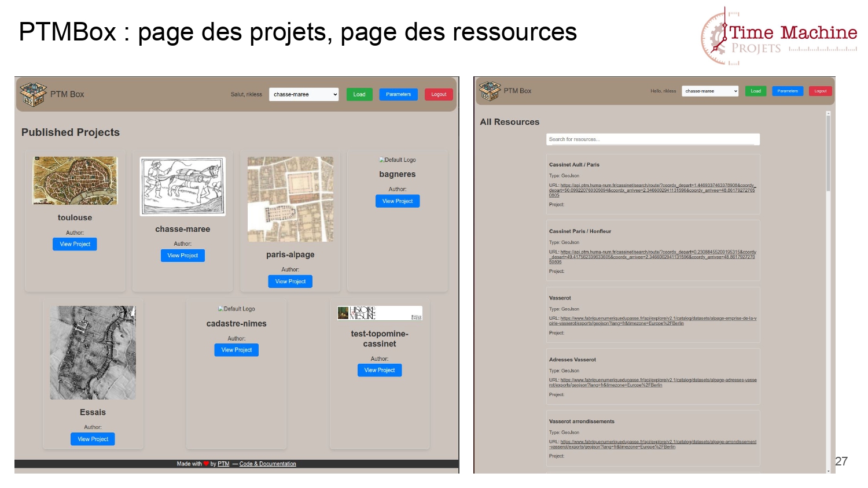Image resolution: width=868 pixels, height=488 pixels.
Task: Open the chasse-maree dropdown in right panel
Action: click(x=710, y=91)
